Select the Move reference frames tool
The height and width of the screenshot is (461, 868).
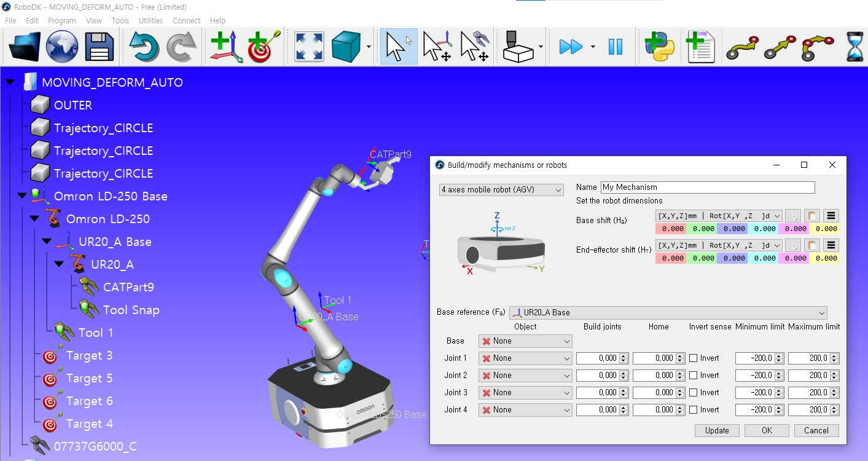pos(437,46)
